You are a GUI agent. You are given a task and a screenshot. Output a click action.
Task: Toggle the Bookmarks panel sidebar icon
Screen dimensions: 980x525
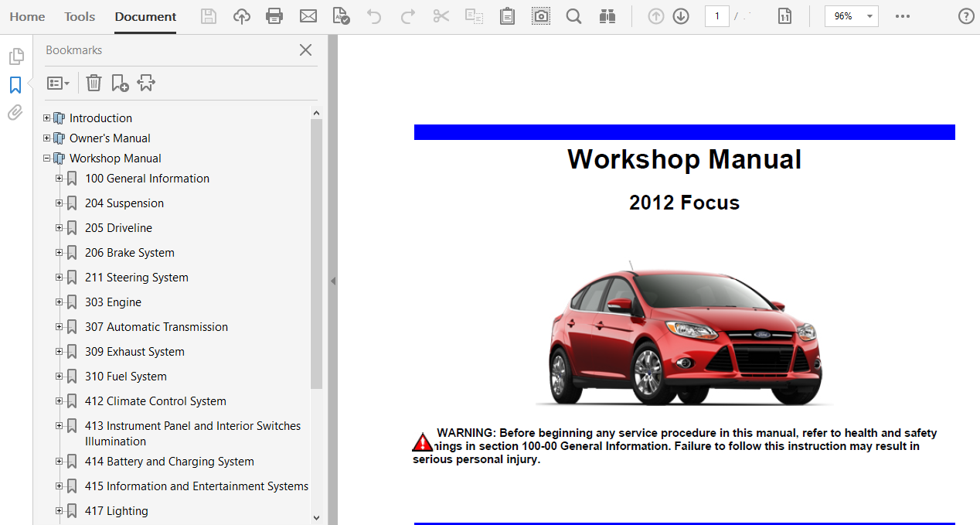tap(15, 85)
